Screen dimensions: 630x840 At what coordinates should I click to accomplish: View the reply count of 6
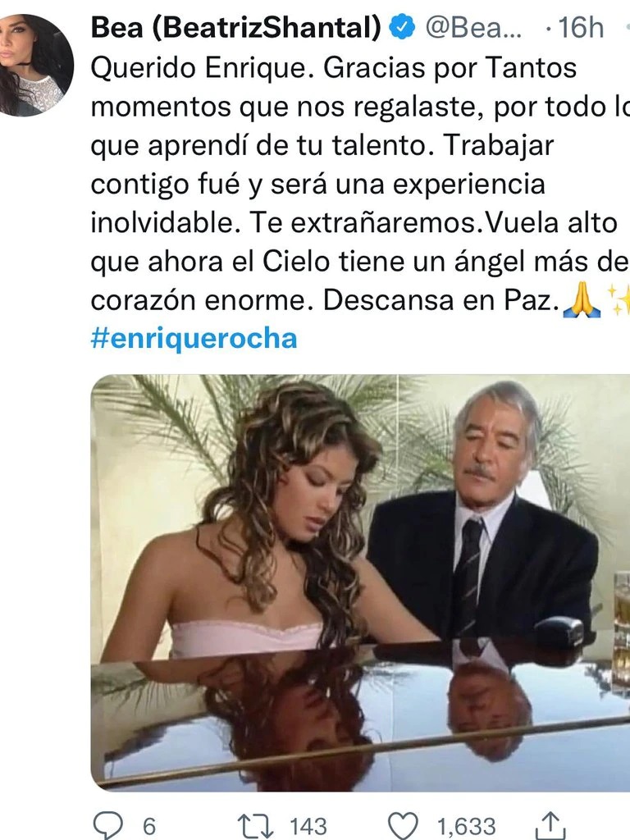coord(149,826)
